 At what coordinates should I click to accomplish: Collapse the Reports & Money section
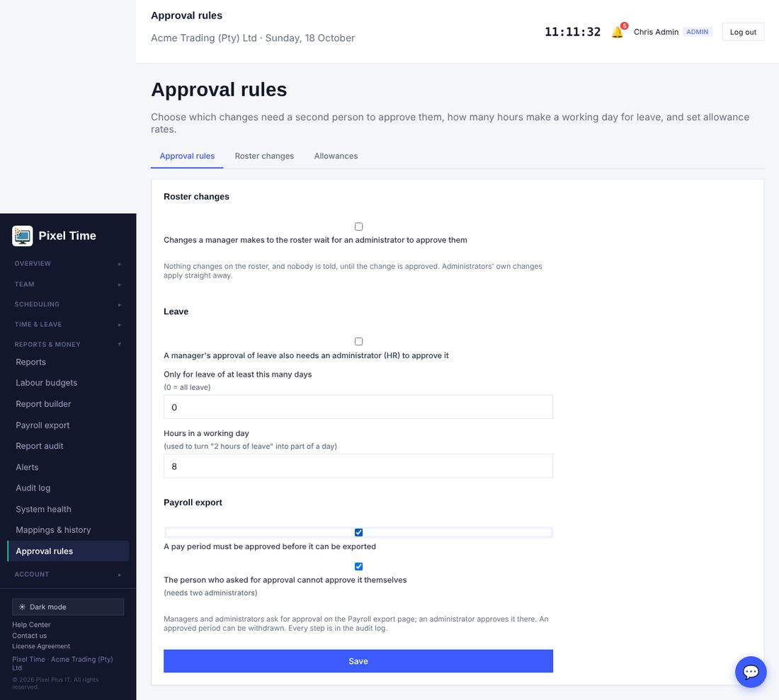point(68,344)
